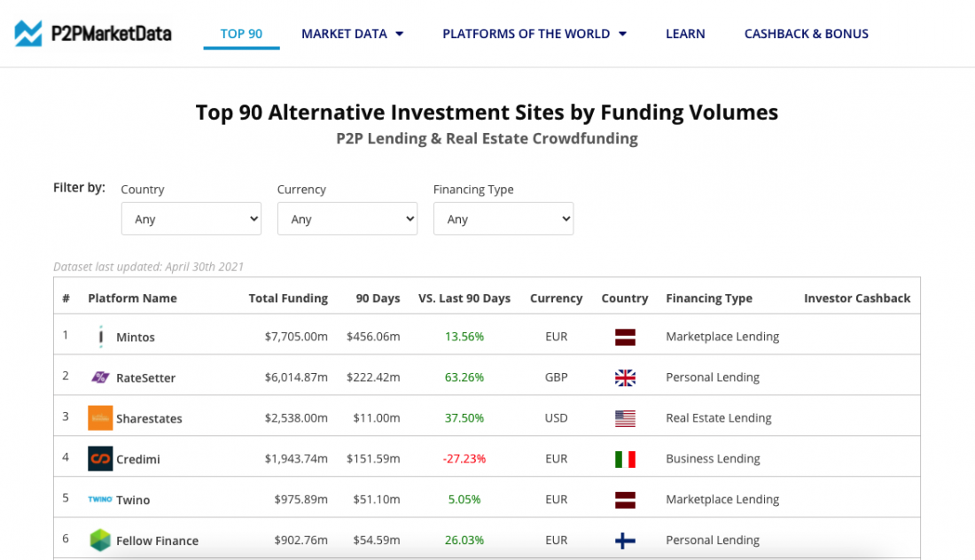Open the Sharestates platform link
The width and height of the screenshot is (975, 560).
click(x=149, y=418)
